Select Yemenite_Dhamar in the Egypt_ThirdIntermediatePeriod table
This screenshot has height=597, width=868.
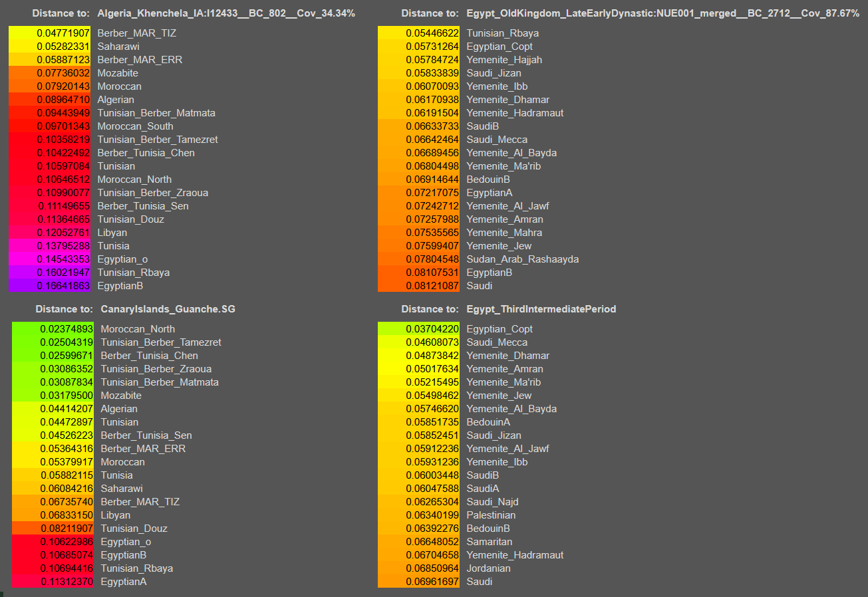(508, 356)
